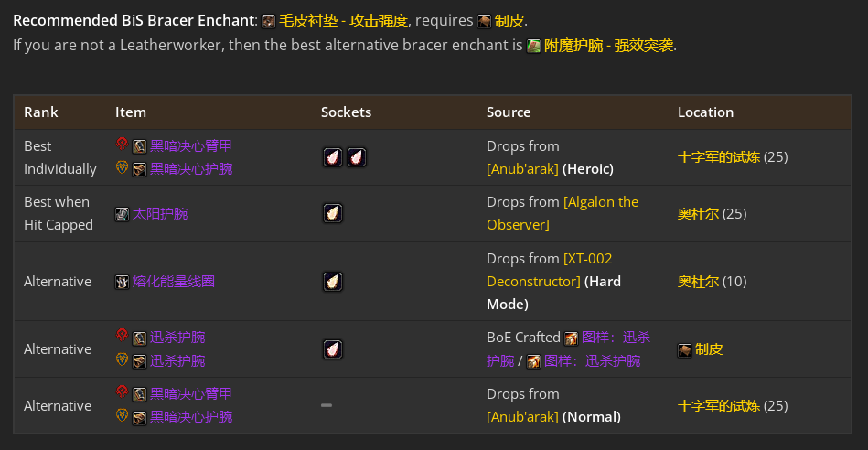
Task: Open the 附魔护腕 - 强效突袭 link
Action: point(609,46)
